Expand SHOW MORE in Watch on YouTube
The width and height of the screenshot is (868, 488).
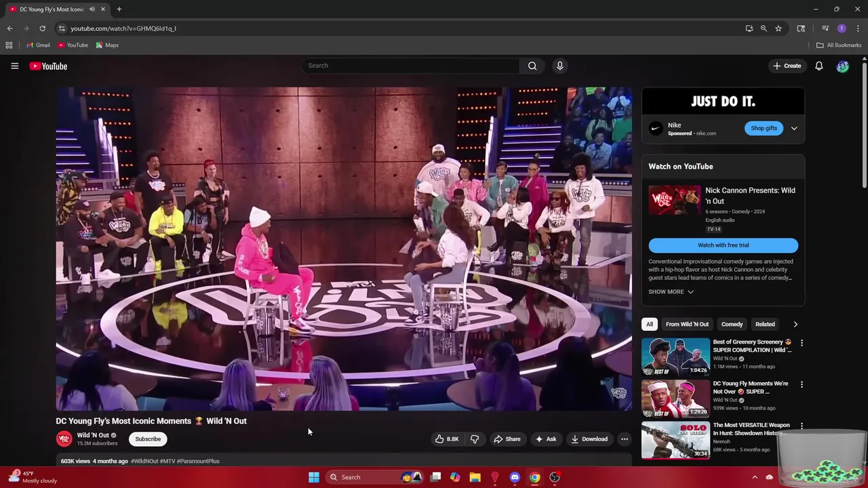coord(671,291)
